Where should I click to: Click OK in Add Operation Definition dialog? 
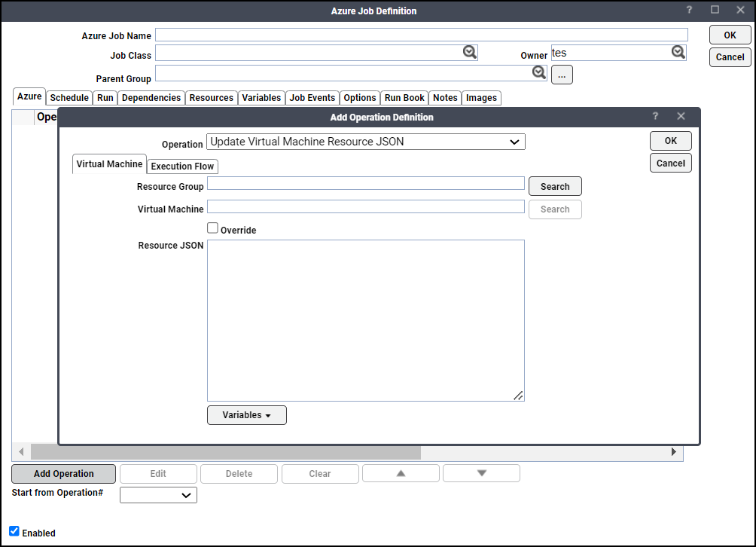[671, 141]
